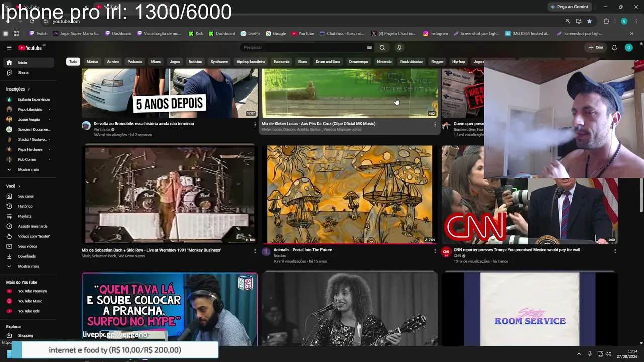Select the Nintendo filter chip
Viewport: 644px width, 362px height.
tap(384, 62)
